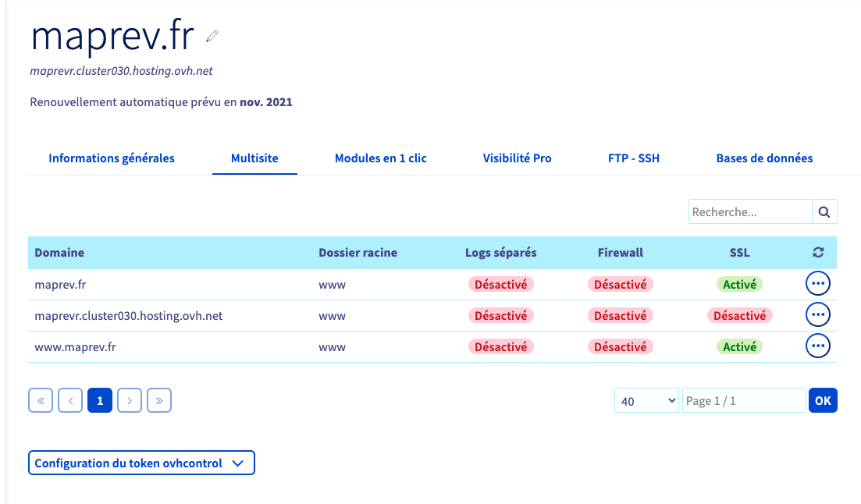Switch to the Informations générales tab
The width and height of the screenshot is (861, 504).
coord(112,158)
